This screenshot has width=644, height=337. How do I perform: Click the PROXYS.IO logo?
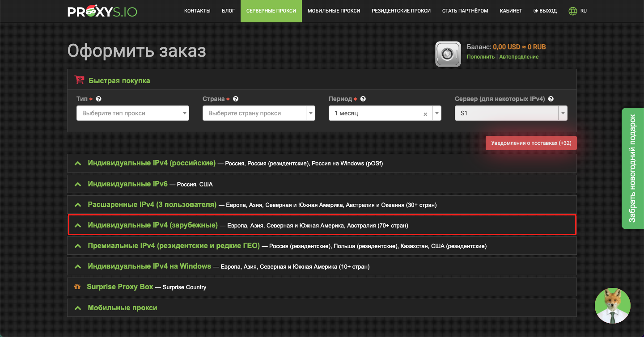pos(102,11)
